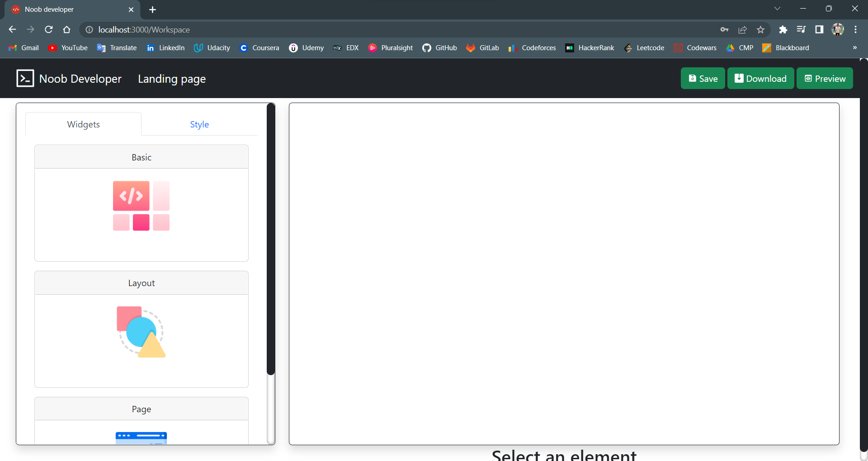Viewport: 868px width, 461px height.
Task: Open the browser home page
Action: [x=66, y=29]
